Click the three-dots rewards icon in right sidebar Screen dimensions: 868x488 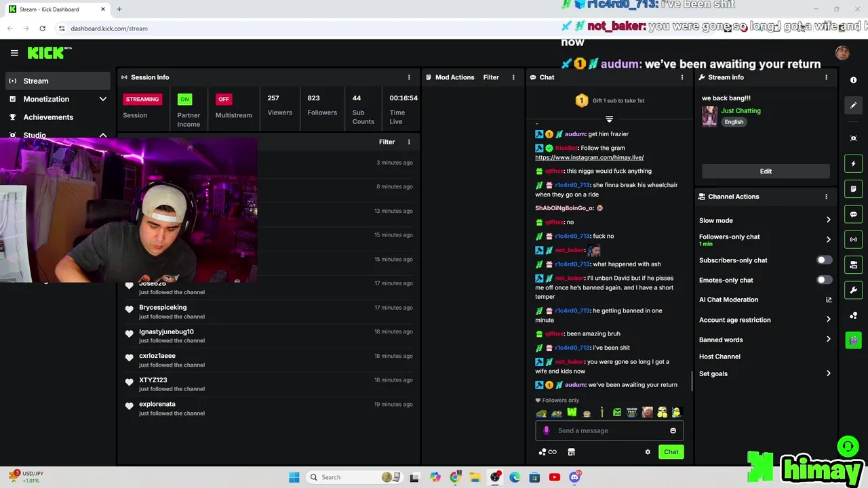[x=853, y=315]
